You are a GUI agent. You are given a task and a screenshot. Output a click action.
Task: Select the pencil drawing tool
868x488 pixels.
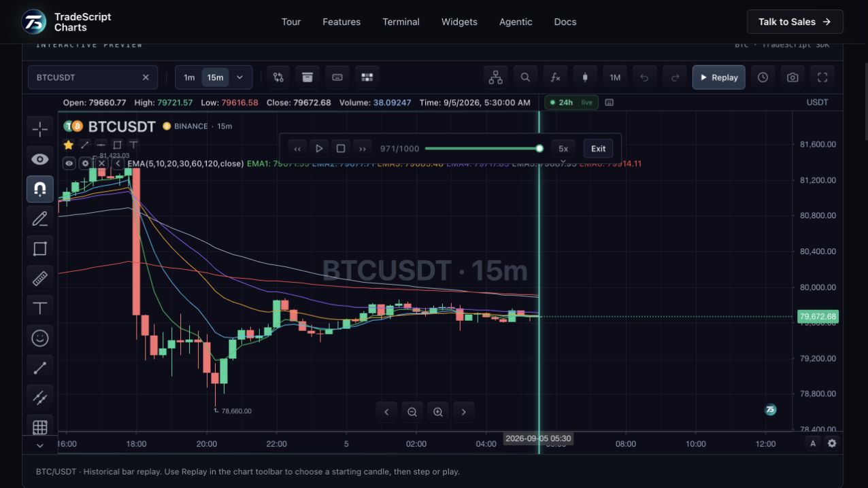pyautogui.click(x=40, y=218)
